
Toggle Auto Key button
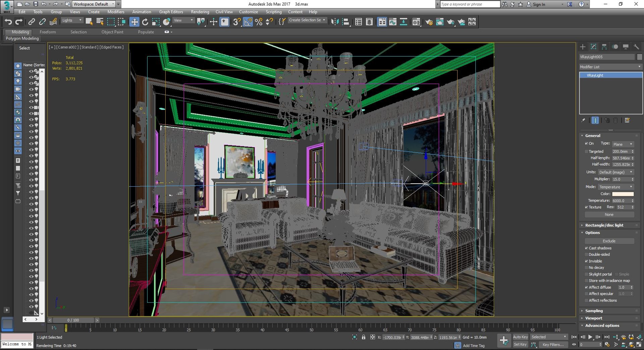pos(520,337)
